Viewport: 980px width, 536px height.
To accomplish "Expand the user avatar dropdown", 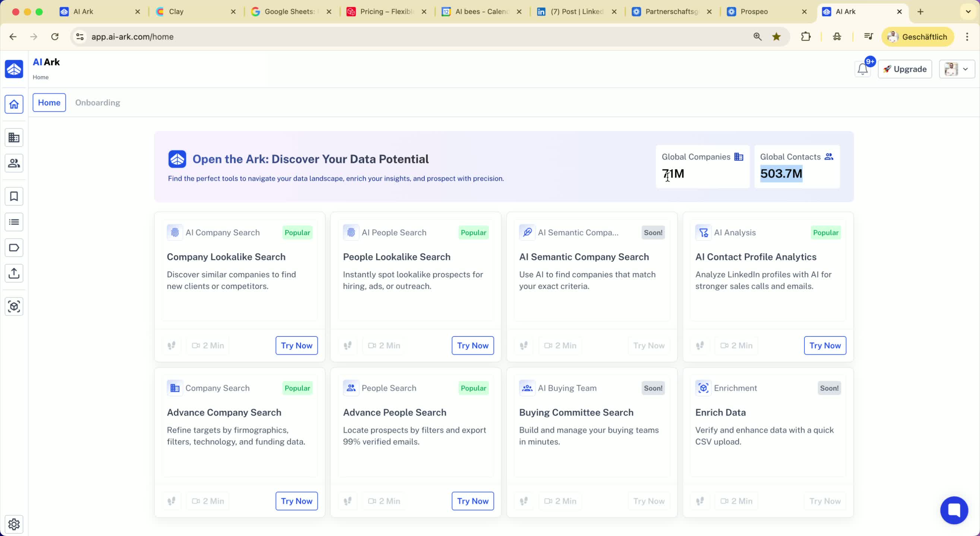I will (x=957, y=69).
